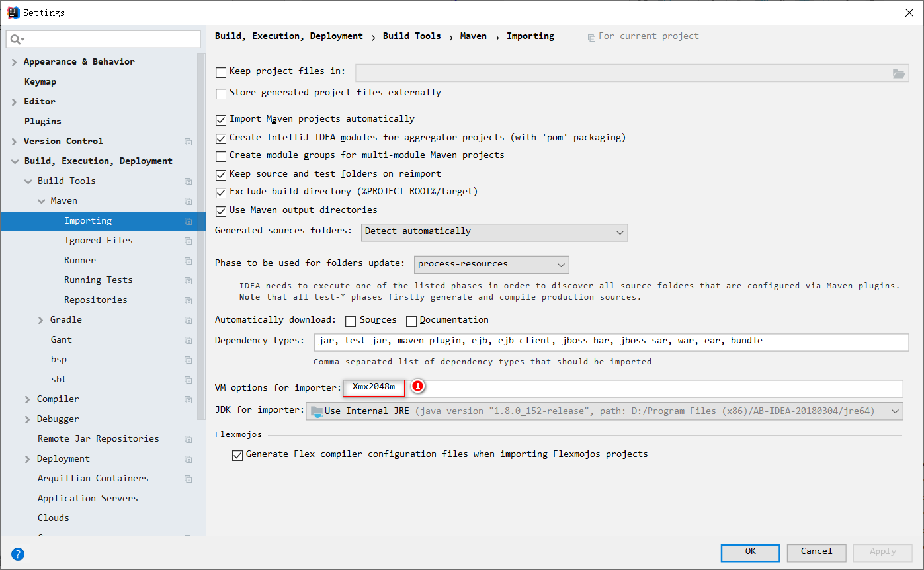Collapse the Build Tools node

point(27,181)
